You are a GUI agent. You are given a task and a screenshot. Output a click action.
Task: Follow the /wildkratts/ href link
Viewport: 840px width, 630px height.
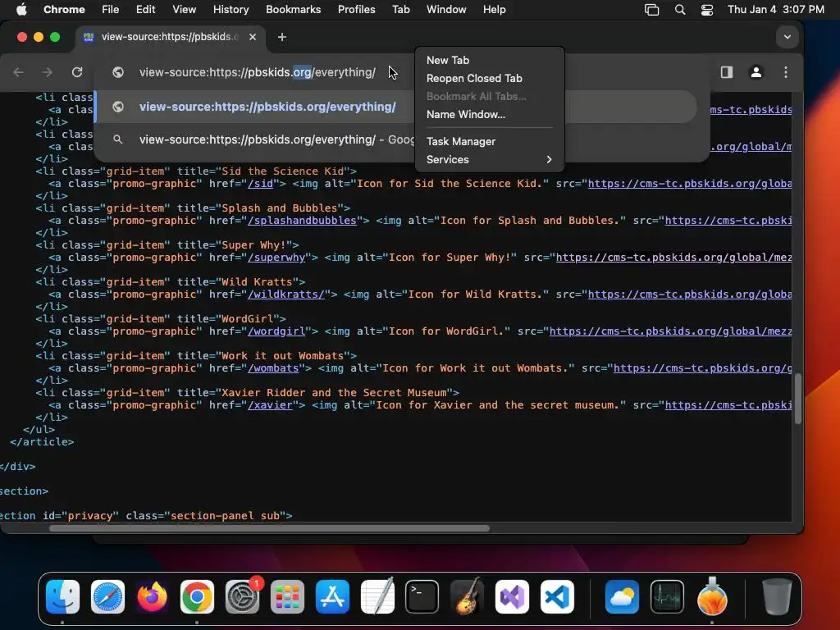[x=286, y=294]
